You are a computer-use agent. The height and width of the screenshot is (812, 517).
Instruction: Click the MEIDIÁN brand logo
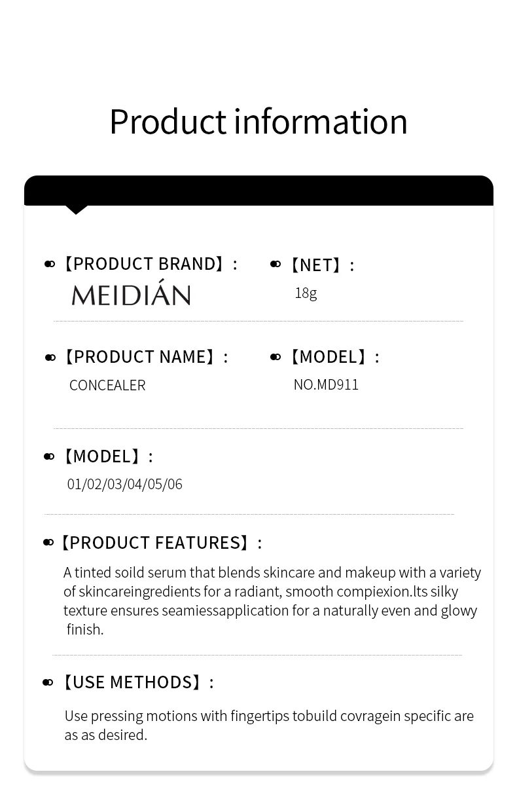[x=131, y=295]
